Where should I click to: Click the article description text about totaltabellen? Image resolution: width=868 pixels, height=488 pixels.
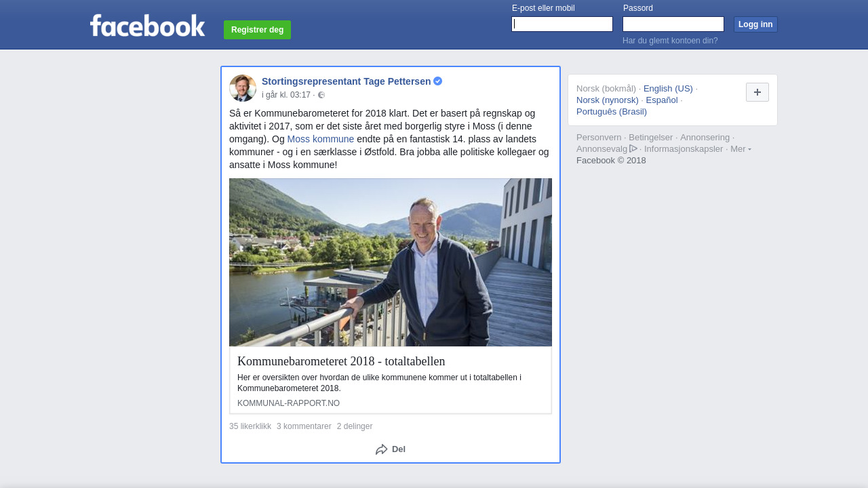click(379, 383)
